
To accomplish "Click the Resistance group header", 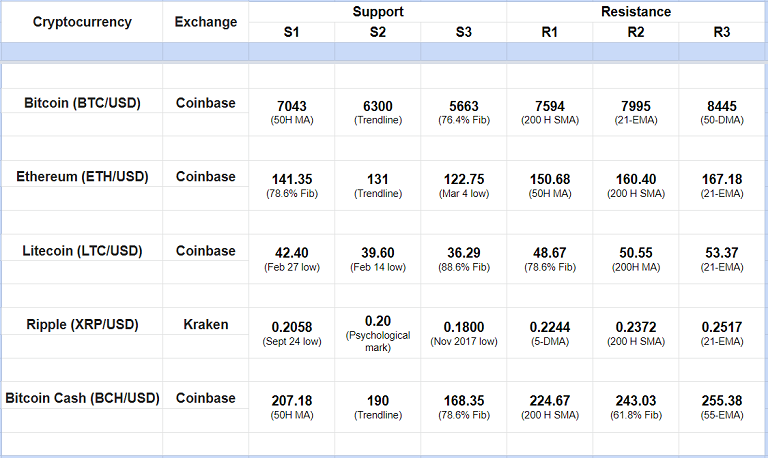I will pos(636,12).
